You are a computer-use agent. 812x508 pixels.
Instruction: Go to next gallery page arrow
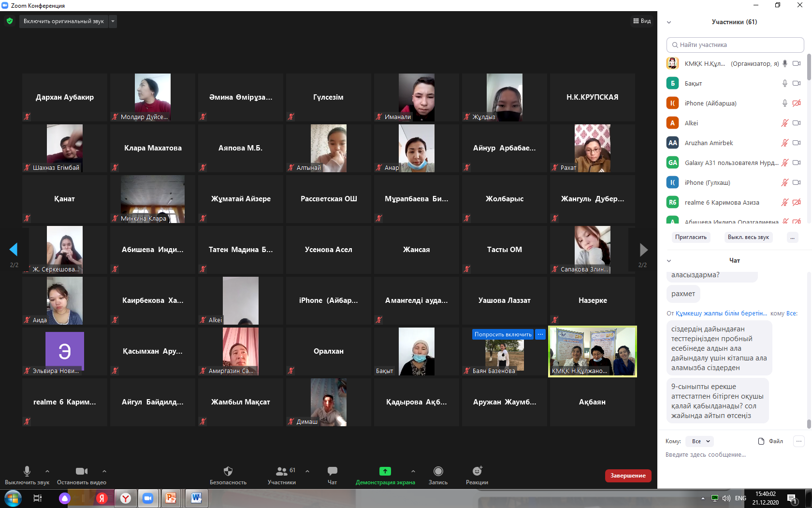[643, 250]
